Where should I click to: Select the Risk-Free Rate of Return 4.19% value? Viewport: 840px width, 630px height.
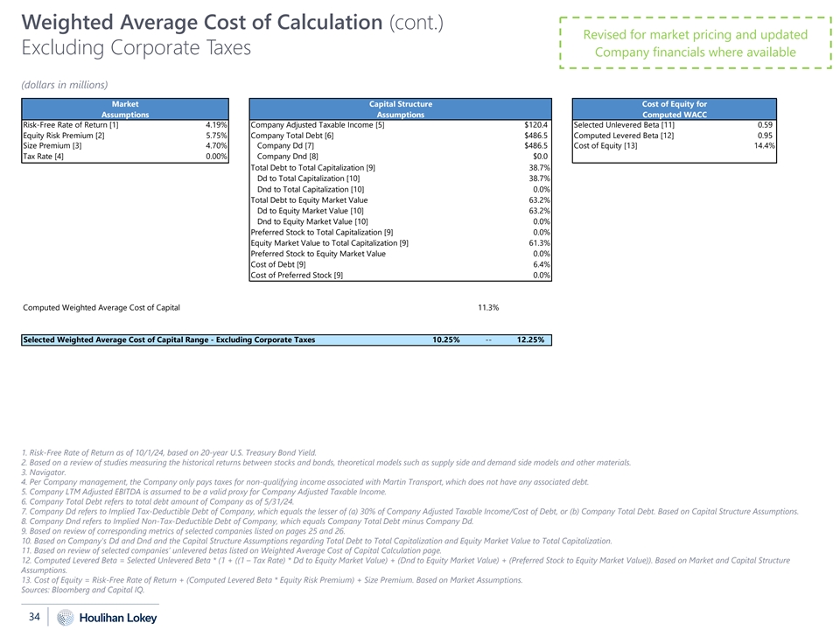click(x=213, y=125)
